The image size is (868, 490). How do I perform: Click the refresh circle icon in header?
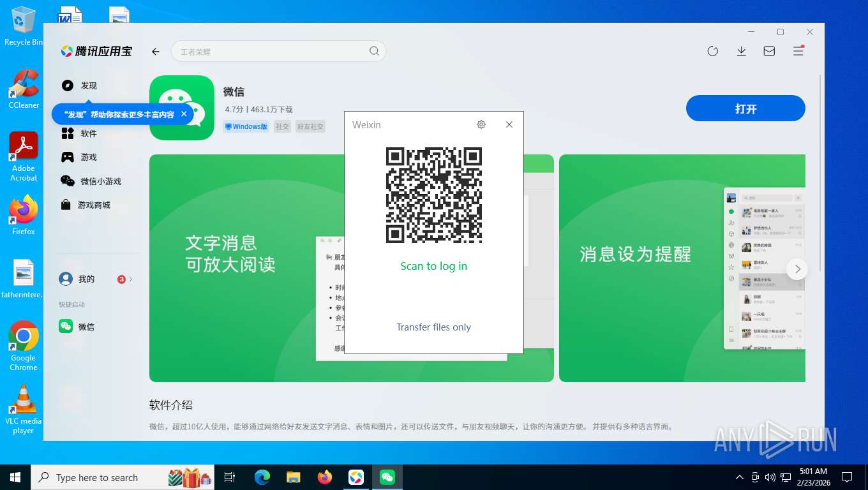pos(713,51)
